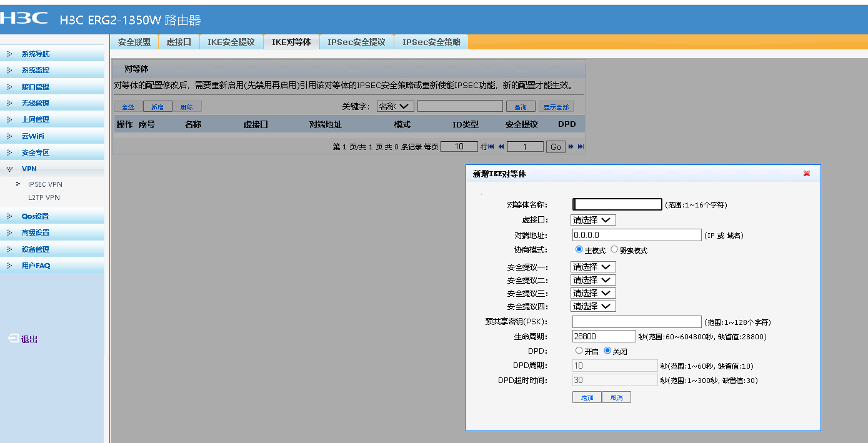The height and width of the screenshot is (443, 868).
Task: Expand the 上网管理 menu section
Action: click(x=52, y=119)
